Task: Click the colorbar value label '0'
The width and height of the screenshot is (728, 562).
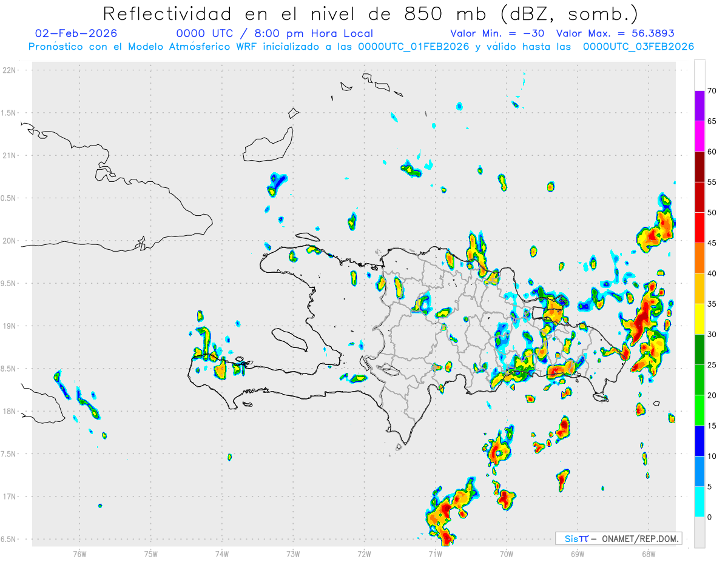Action: click(710, 517)
